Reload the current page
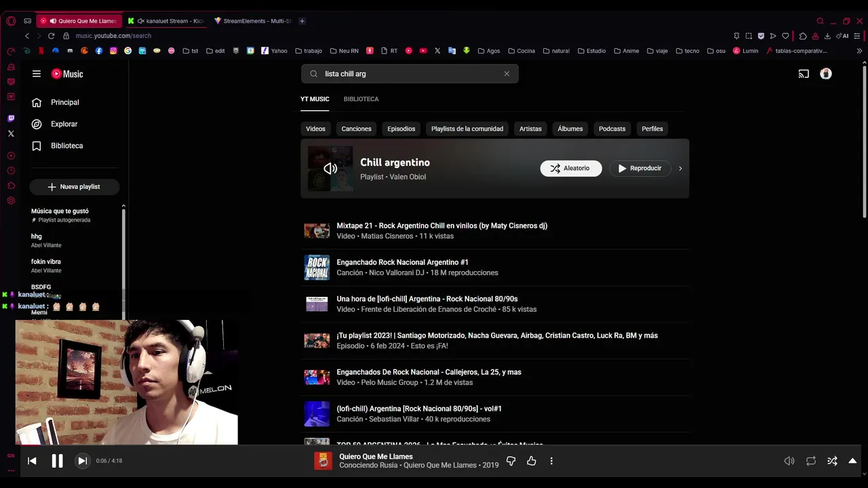This screenshot has width=868, height=488. [51, 36]
